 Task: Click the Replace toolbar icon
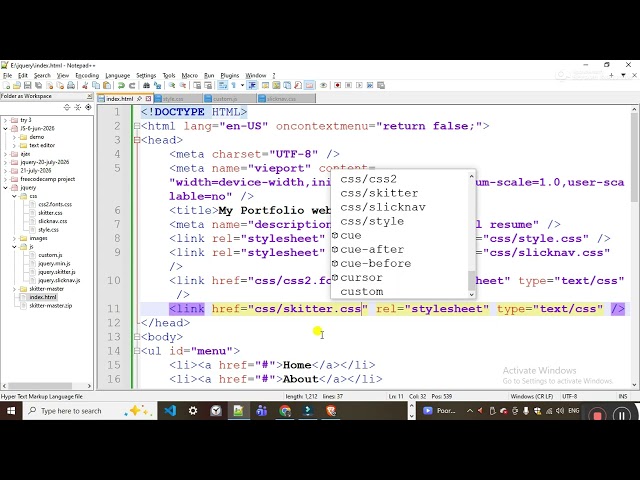[x=157, y=85]
